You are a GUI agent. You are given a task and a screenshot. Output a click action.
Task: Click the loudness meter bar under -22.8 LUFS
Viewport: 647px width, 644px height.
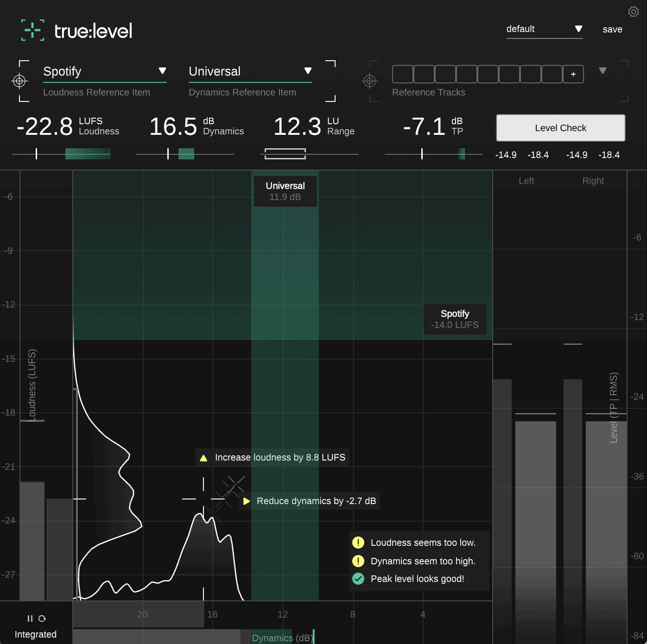61,154
